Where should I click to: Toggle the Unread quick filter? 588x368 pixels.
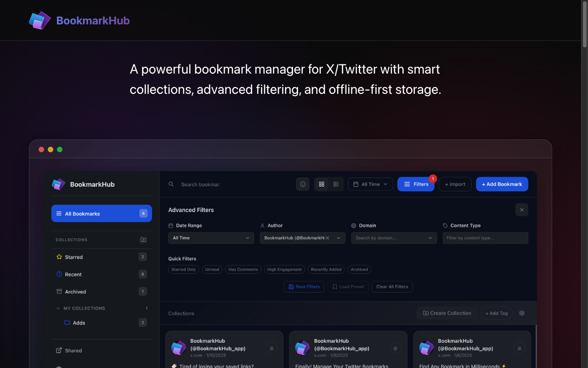coord(212,270)
